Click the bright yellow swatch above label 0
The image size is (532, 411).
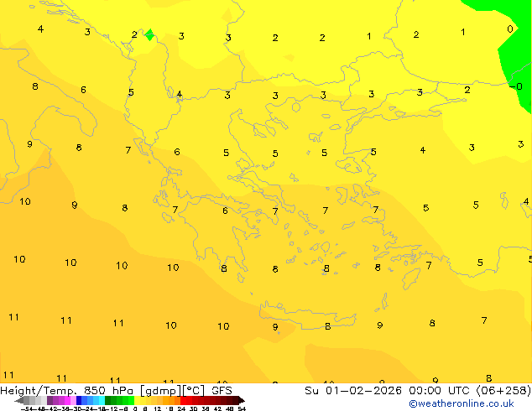[x=137, y=400]
